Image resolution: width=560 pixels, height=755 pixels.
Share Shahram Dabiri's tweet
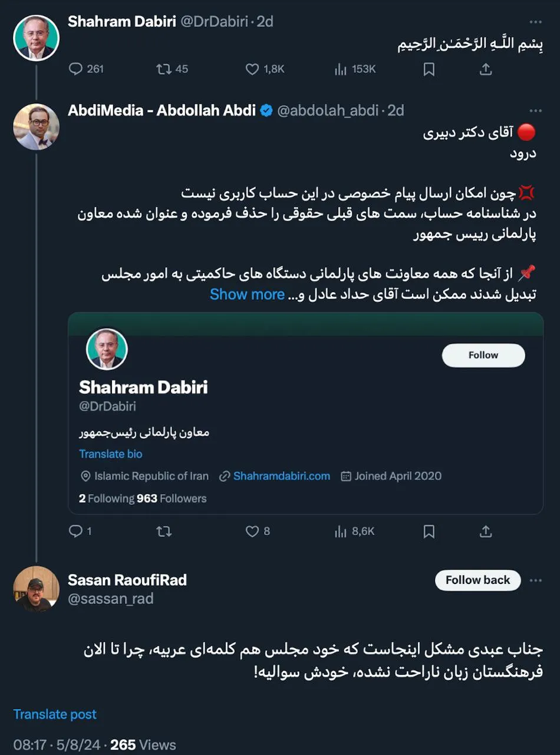point(485,69)
